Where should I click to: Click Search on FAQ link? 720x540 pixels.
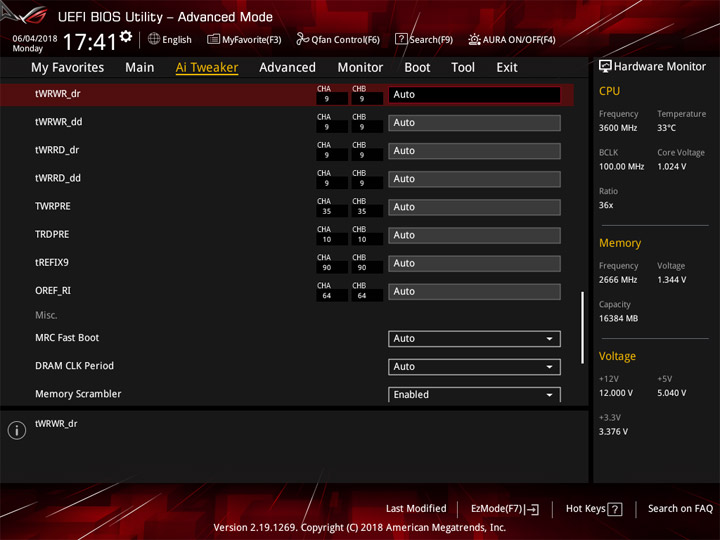point(680,508)
